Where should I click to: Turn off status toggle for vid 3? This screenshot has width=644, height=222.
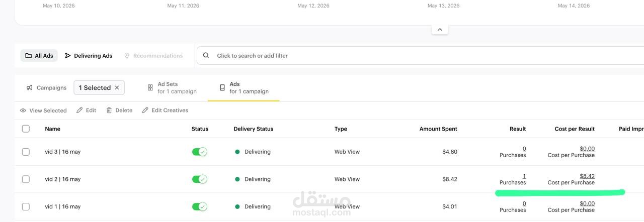tap(199, 152)
